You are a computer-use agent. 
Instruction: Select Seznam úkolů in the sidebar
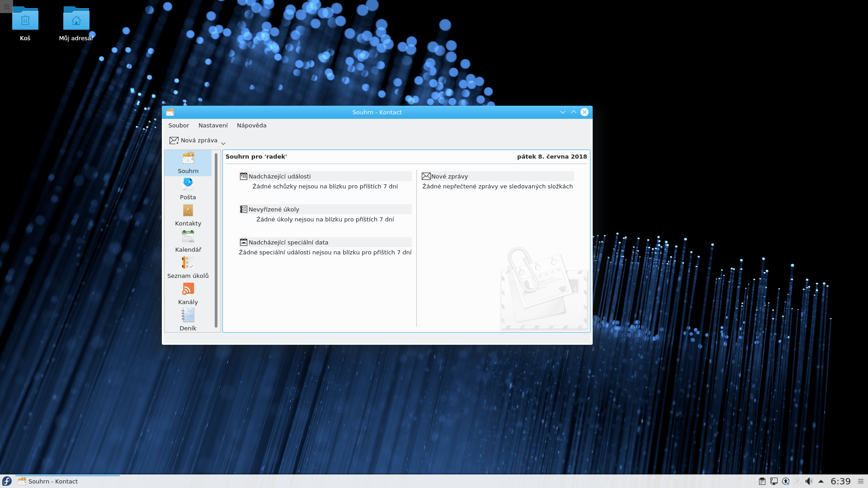click(188, 267)
